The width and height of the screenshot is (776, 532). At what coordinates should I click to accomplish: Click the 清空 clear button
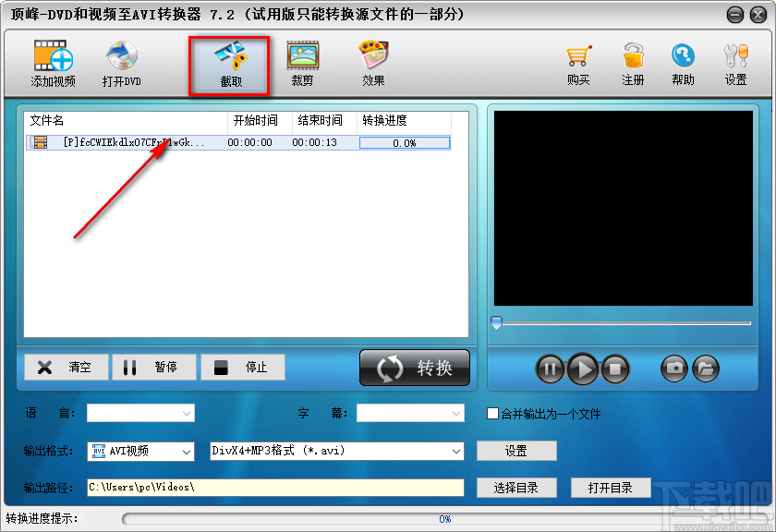click(x=66, y=368)
